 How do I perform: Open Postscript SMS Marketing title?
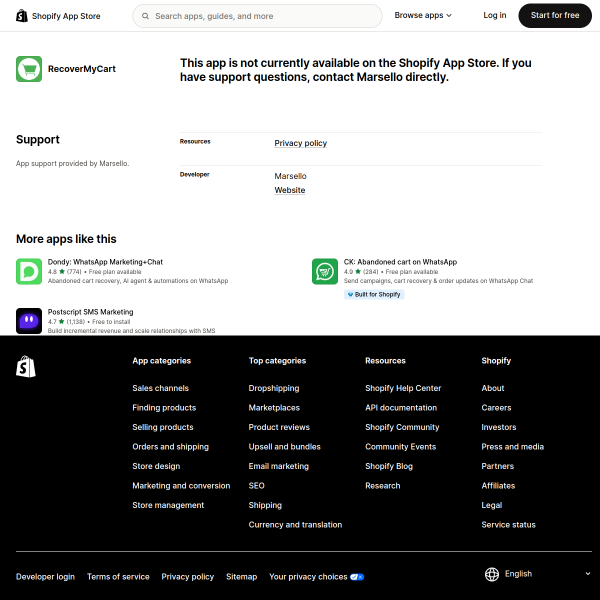click(90, 312)
